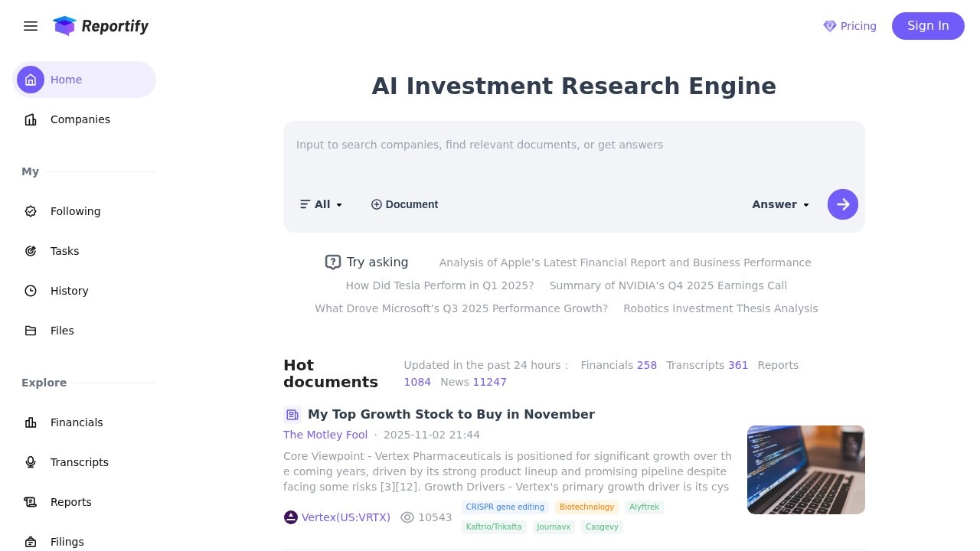The image size is (980, 551).
Task: Click the Reportify logo
Action: (101, 26)
